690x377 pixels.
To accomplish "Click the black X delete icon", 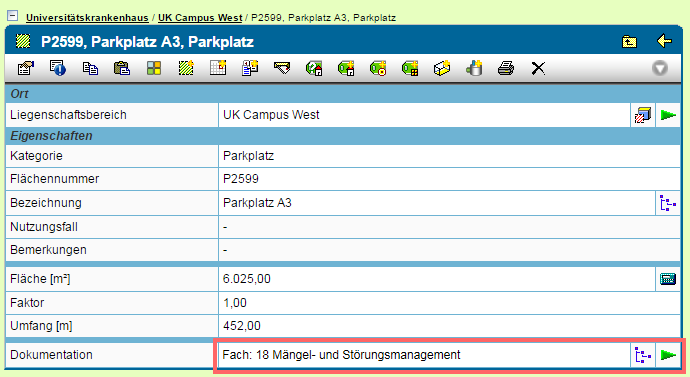I will tap(538, 69).
